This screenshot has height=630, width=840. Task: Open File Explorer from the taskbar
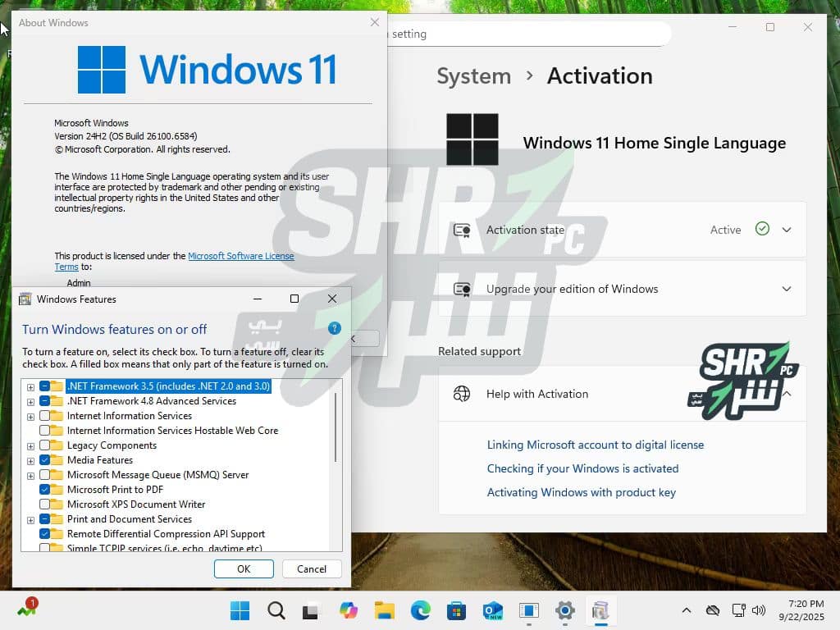click(x=384, y=610)
